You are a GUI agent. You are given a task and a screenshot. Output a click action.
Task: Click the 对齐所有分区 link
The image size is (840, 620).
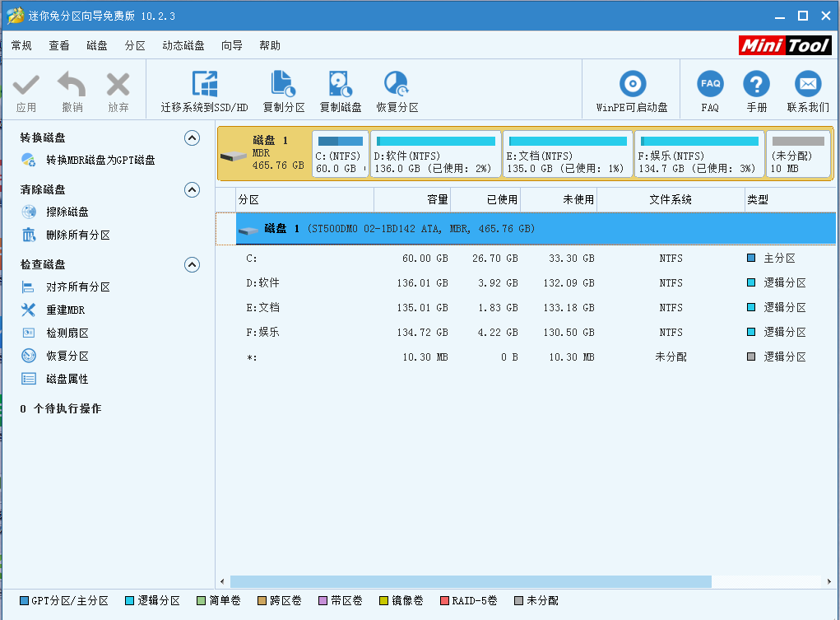coord(78,287)
